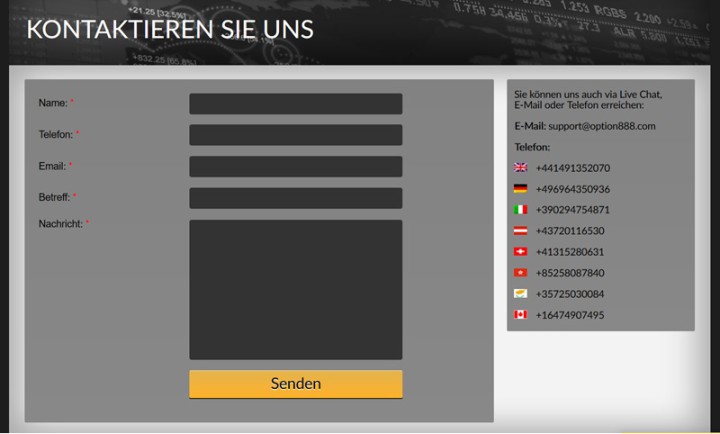Click the Nachricht: field label
This screenshot has height=434, width=720.
tap(61, 224)
